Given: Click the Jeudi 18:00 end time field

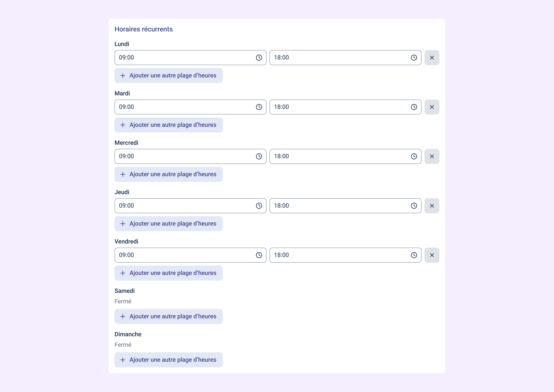Looking at the screenshot, I should (338, 206).
